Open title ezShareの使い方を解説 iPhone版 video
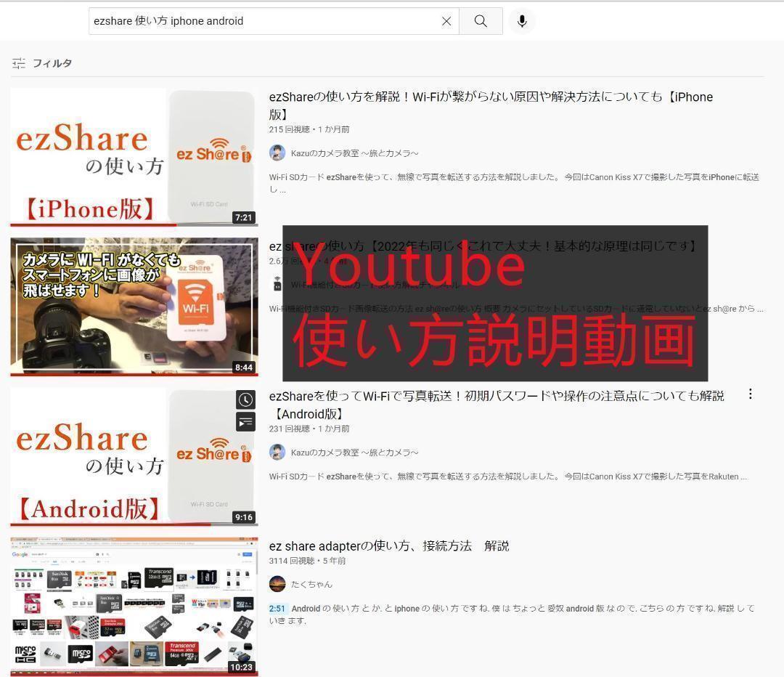 (491, 105)
